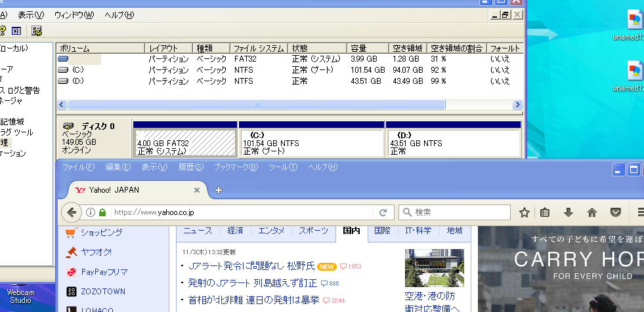The image size is (644, 312).
Task: Bookmark this page with star icon
Action: tap(524, 212)
